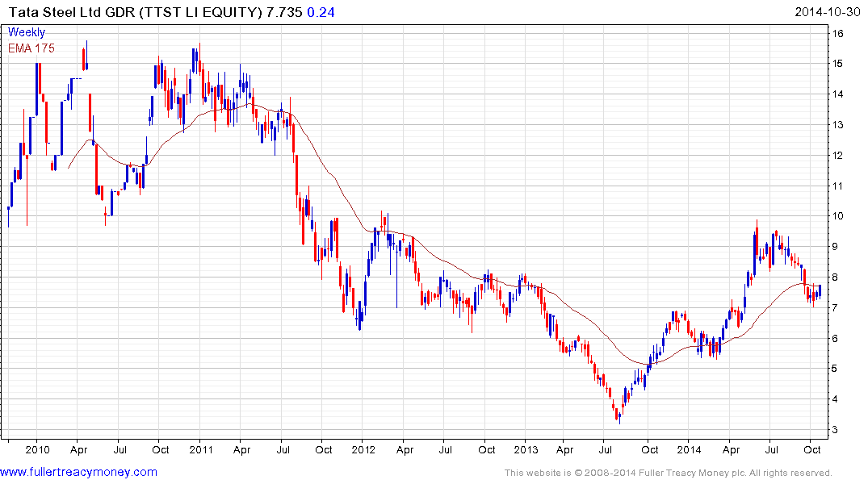This screenshot has height=484, width=868.
Task: Click price level 5 on the right axis
Action: point(836,369)
